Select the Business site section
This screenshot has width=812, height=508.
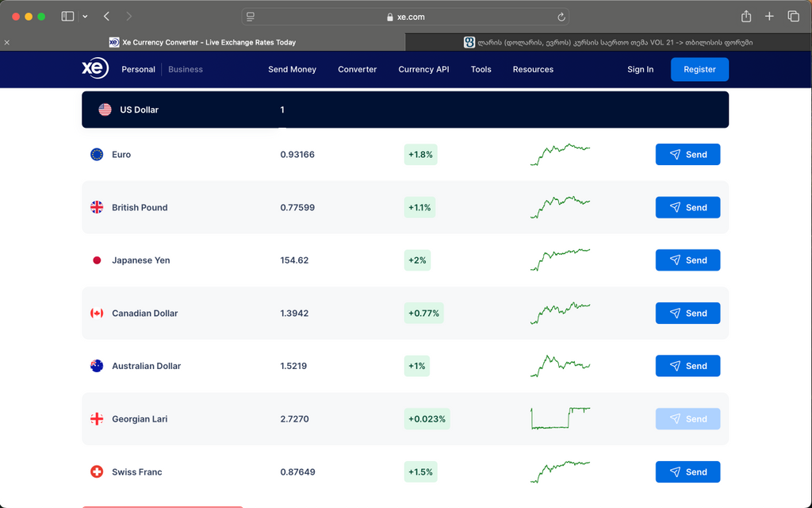[186, 70]
